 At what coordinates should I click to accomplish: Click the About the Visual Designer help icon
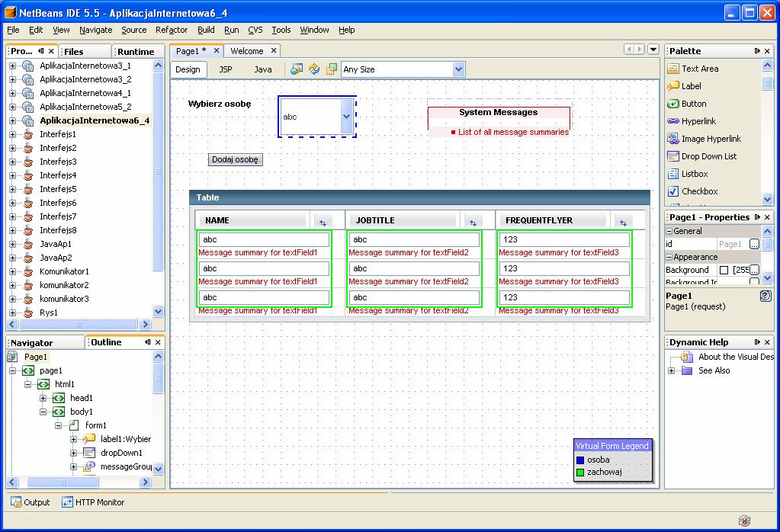pos(687,357)
